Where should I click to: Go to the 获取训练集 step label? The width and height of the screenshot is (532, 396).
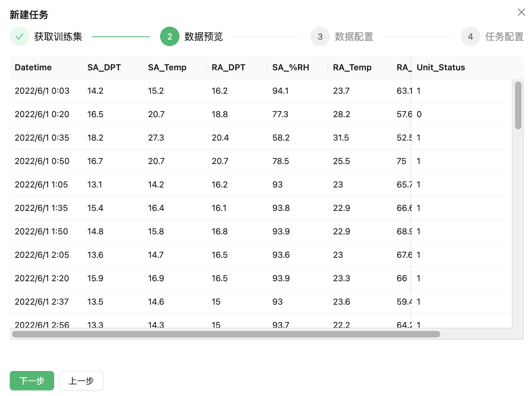pyautogui.click(x=58, y=37)
